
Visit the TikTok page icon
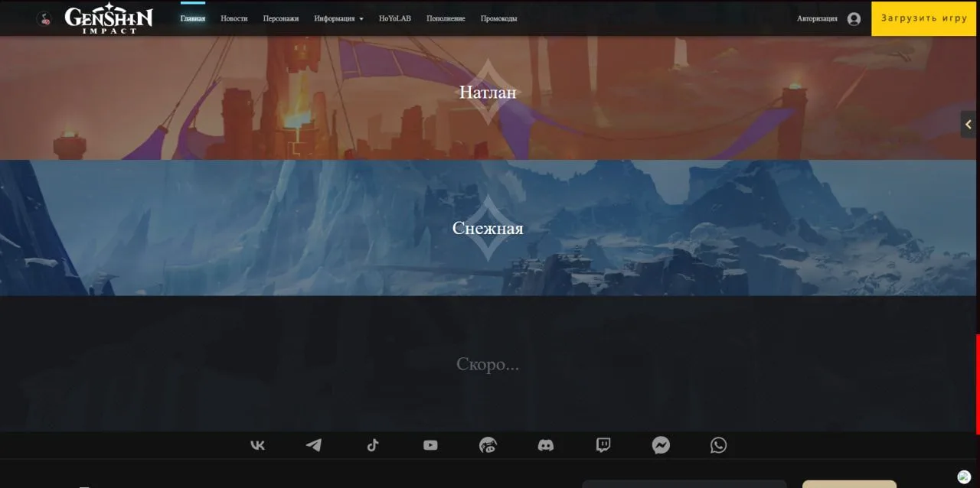pos(373,445)
